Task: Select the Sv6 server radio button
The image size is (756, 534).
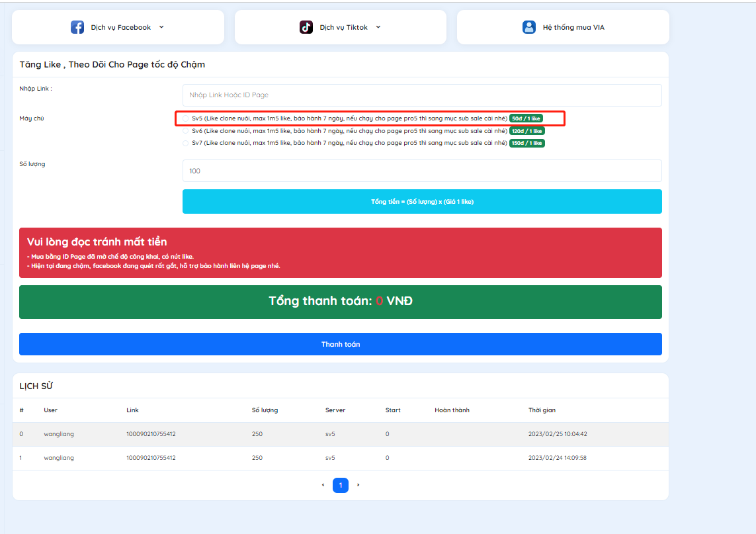Action: pyautogui.click(x=186, y=131)
